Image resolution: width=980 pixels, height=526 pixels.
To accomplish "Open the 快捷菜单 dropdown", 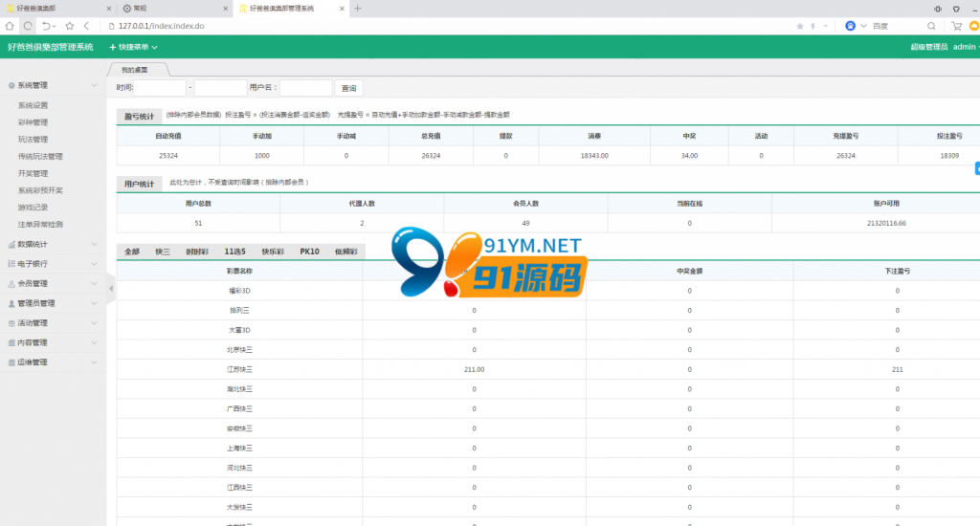I will (x=133, y=47).
